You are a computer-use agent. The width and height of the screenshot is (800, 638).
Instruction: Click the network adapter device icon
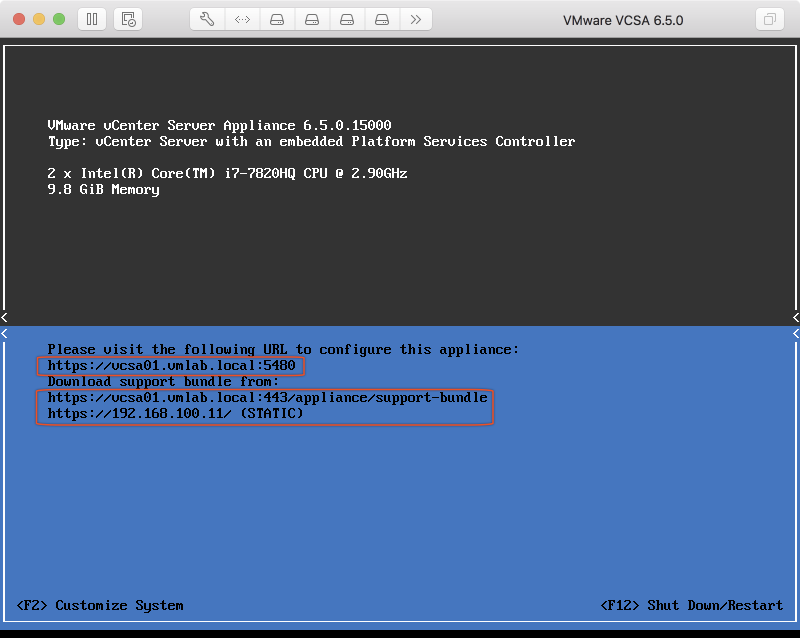242,19
